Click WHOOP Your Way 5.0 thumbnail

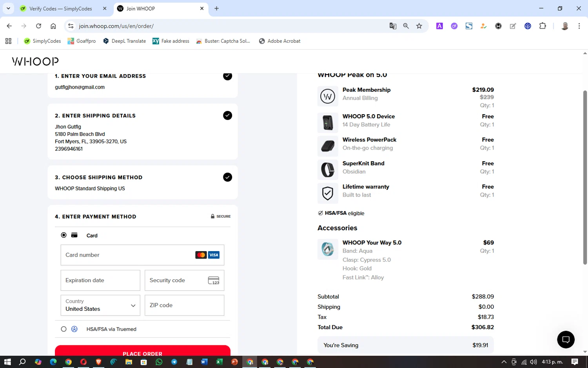pos(328,249)
